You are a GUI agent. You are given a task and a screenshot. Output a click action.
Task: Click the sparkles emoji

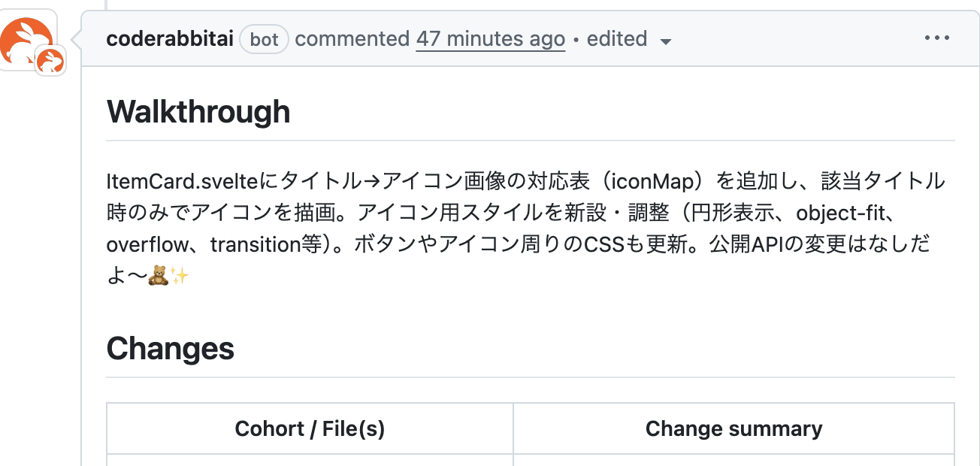tap(179, 277)
